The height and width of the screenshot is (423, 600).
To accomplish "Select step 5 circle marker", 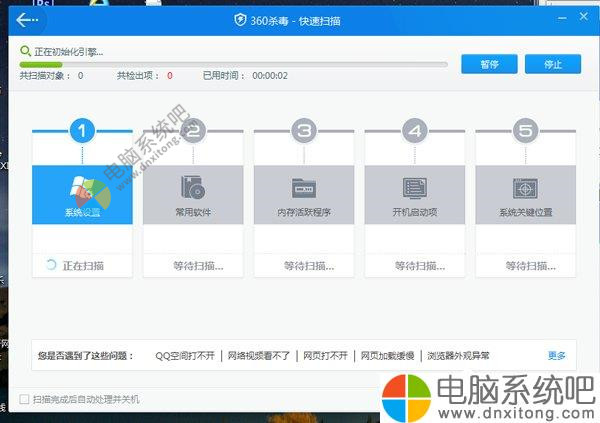I will coord(525,131).
